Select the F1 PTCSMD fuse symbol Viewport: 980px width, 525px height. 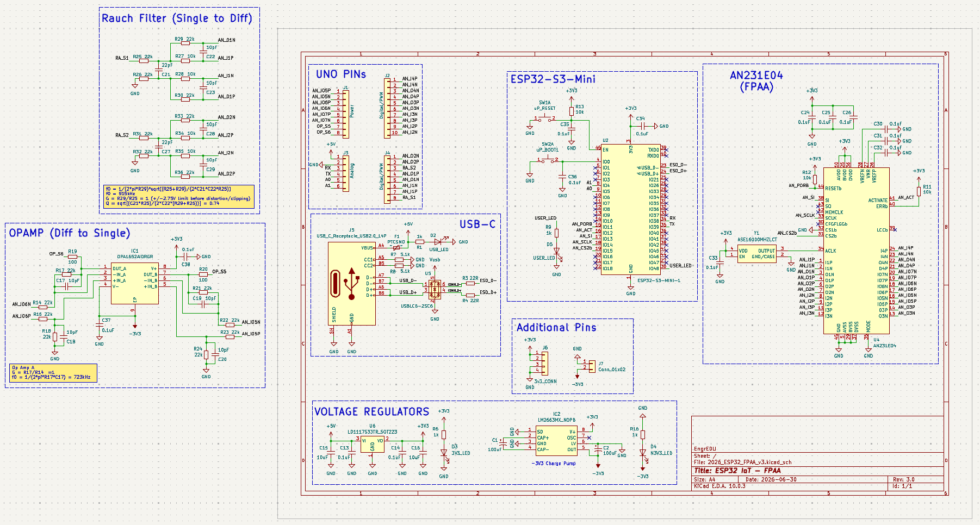click(396, 247)
